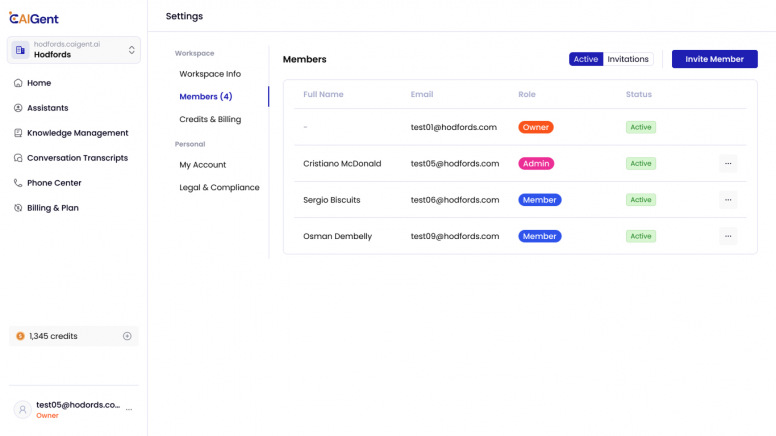This screenshot has height=436, width=776.
Task: Open actions menu for Cristiano McDonald
Action: coord(727,163)
